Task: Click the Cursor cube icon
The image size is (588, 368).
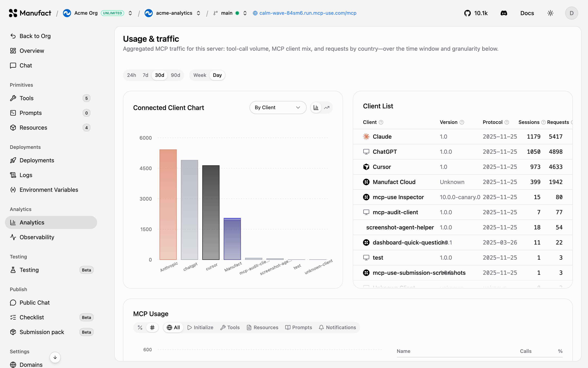Action: (x=366, y=167)
